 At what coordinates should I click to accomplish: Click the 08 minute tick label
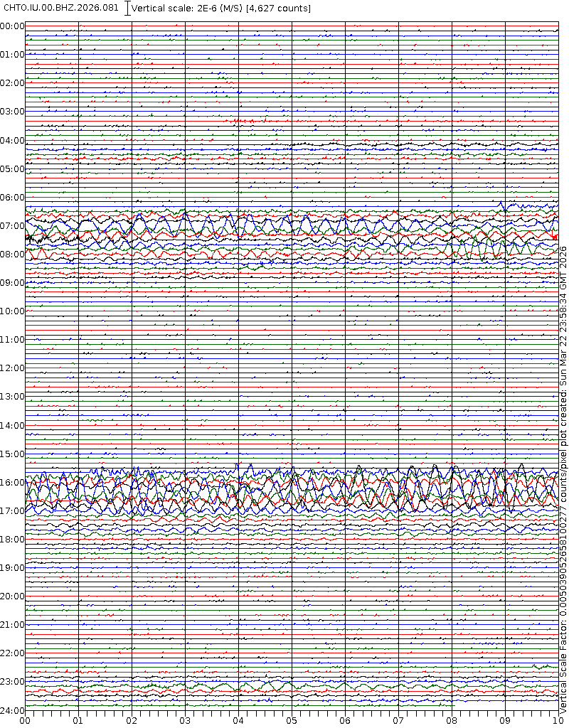452,720
